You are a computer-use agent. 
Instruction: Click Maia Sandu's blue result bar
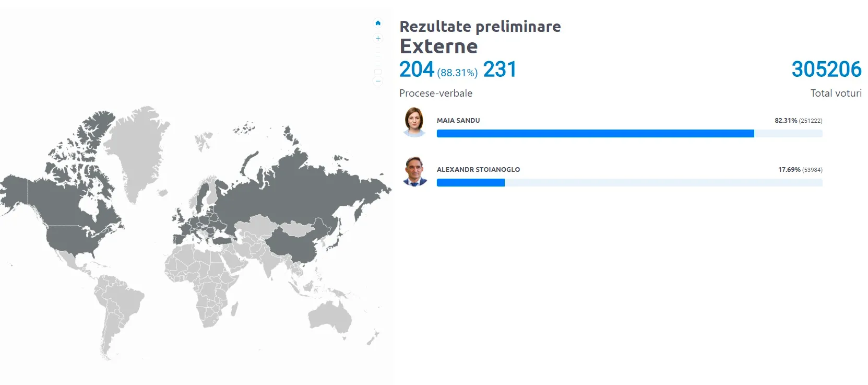(x=595, y=134)
